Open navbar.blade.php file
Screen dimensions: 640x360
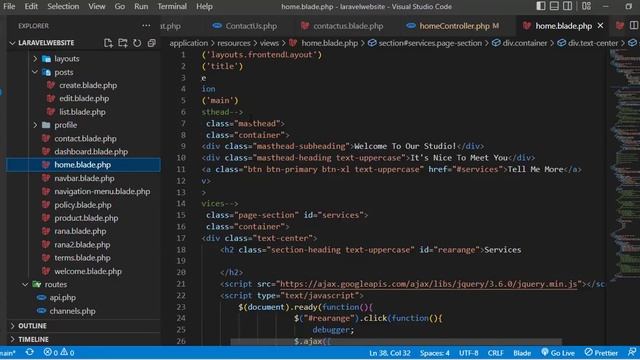pyautogui.click(x=84, y=178)
